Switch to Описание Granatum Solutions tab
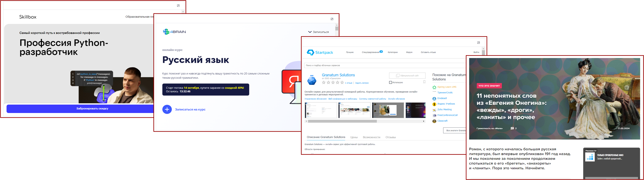This screenshot has height=180, width=644. (x=326, y=137)
